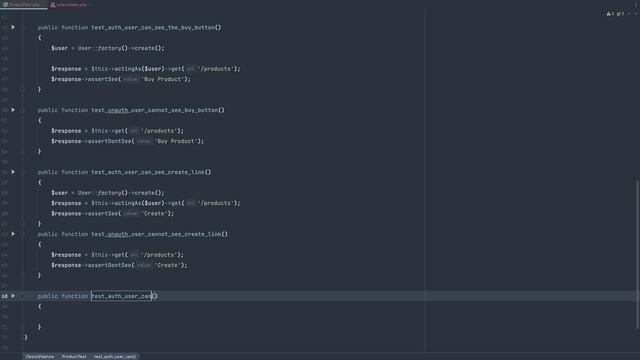Click line number 68 in the gutter

[x=4, y=296]
